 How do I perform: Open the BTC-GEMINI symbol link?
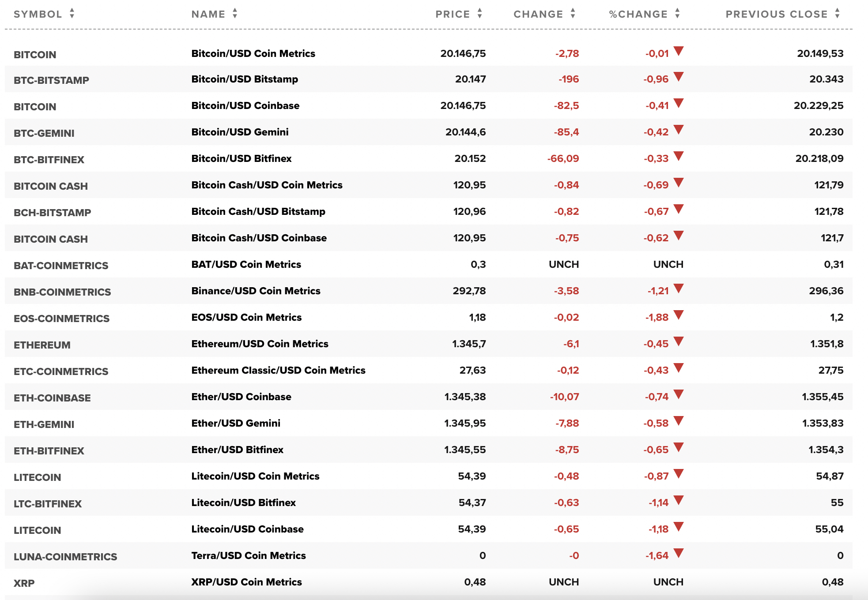[x=44, y=133]
